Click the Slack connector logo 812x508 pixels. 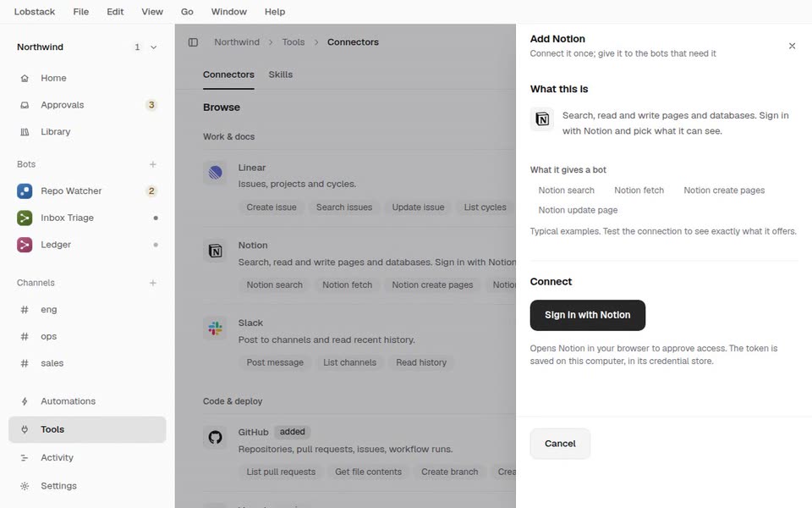(x=215, y=329)
